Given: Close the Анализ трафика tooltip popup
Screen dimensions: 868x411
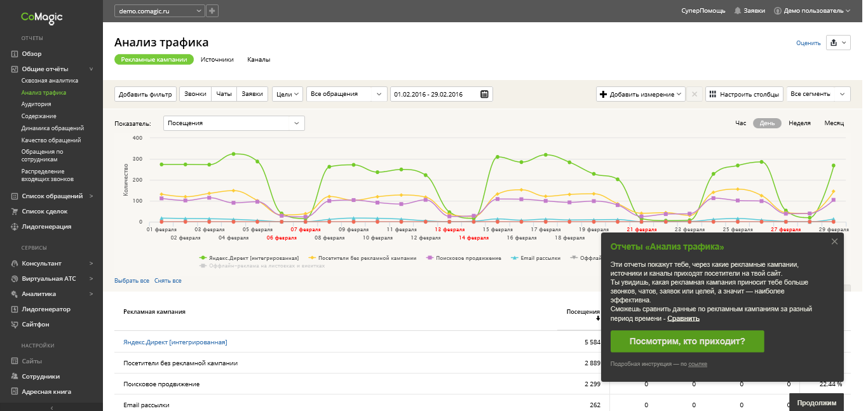Looking at the screenshot, I should [x=834, y=241].
